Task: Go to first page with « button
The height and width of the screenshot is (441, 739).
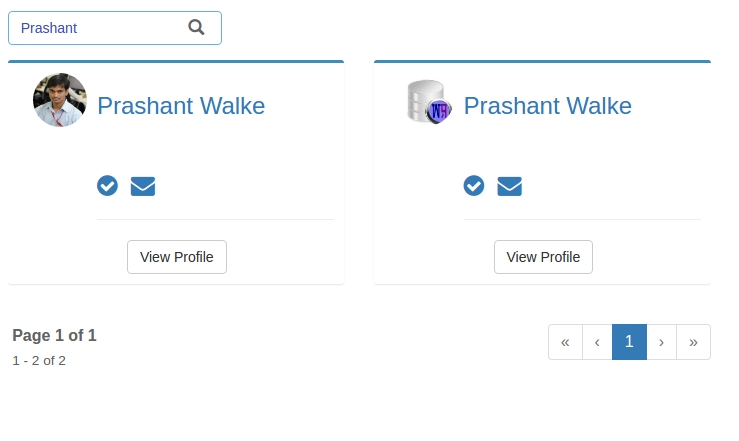Action: coord(566,342)
